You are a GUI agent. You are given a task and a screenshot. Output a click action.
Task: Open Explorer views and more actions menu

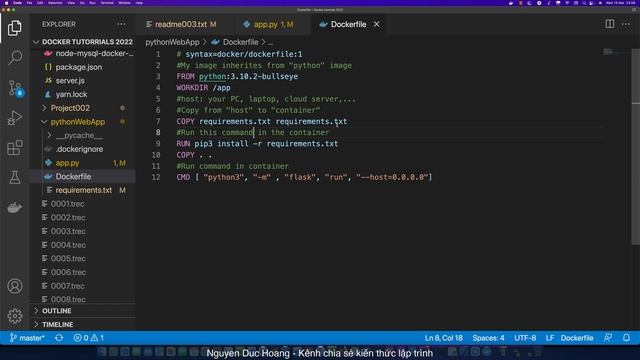click(121, 24)
